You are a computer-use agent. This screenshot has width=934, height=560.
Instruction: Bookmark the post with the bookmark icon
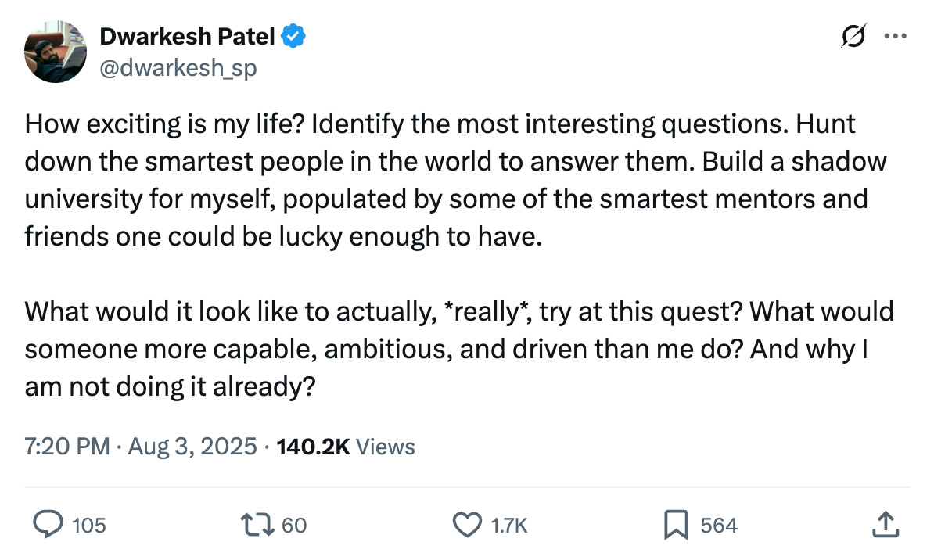[675, 525]
